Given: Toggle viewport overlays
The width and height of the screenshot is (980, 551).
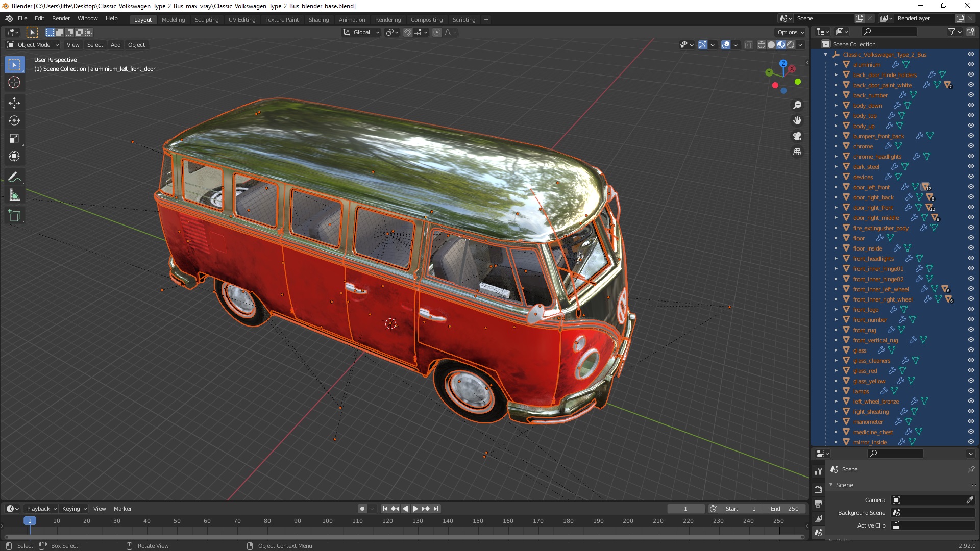Looking at the screenshot, I should (x=726, y=45).
